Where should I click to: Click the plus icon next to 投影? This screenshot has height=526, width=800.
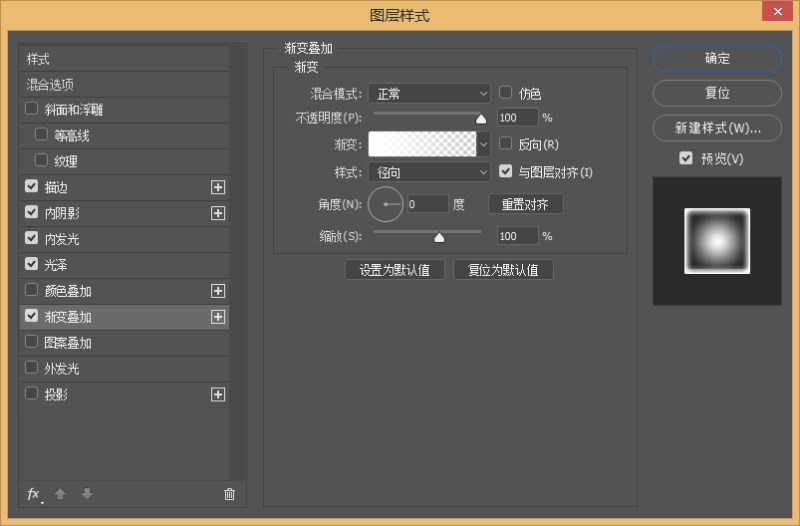tap(218, 394)
